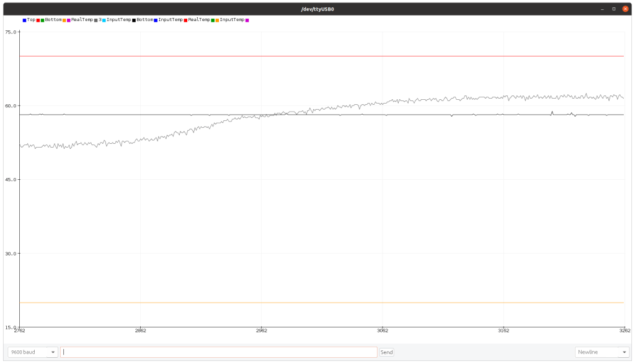Click the gray swatch beside legend item 3

(x=96, y=20)
